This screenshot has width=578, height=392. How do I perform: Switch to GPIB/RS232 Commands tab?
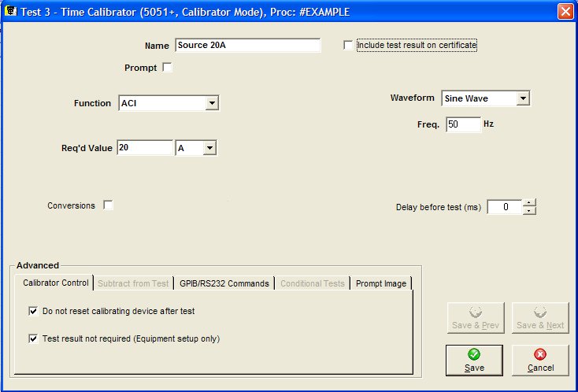(224, 283)
